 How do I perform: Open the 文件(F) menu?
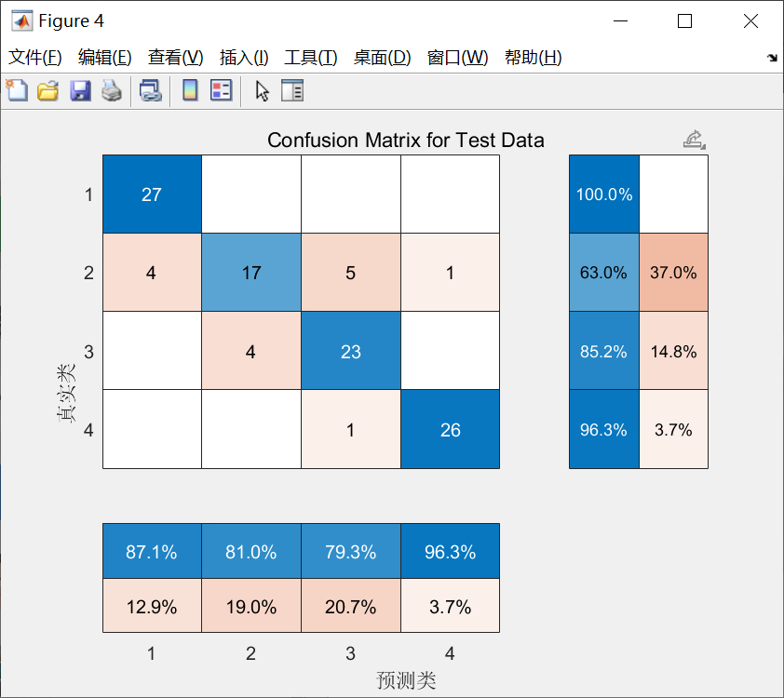pyautogui.click(x=35, y=58)
